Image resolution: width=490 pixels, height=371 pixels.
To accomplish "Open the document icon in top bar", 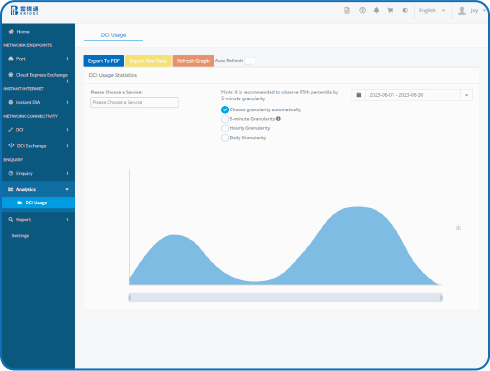I will (x=347, y=11).
